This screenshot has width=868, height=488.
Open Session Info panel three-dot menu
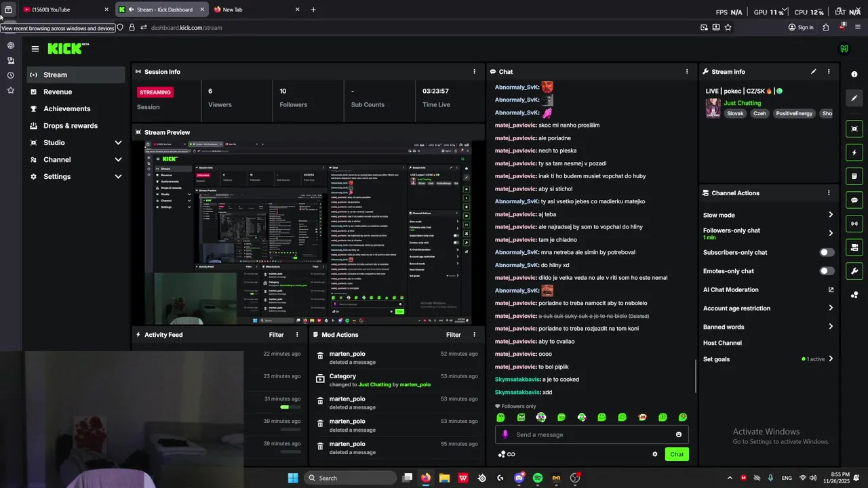click(x=474, y=71)
